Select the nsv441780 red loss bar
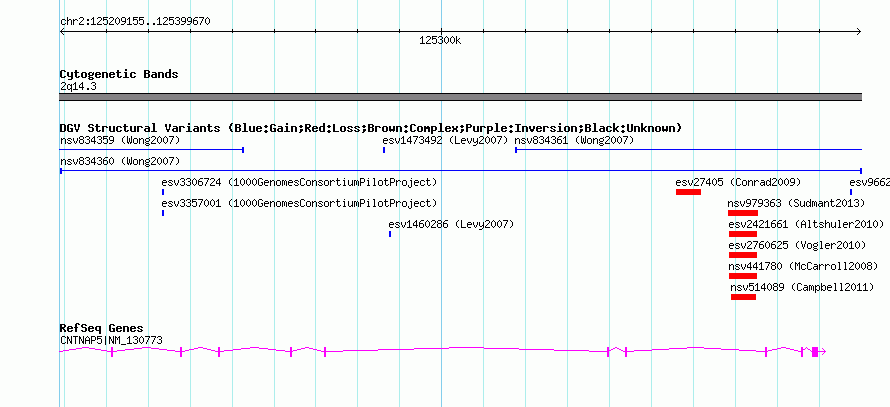This screenshot has width=890, height=407. coord(743,276)
